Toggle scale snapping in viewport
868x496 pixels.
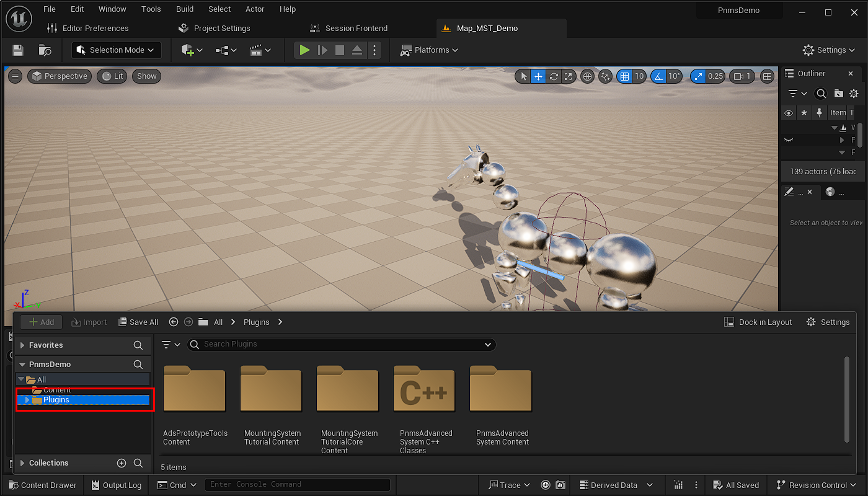coord(698,76)
